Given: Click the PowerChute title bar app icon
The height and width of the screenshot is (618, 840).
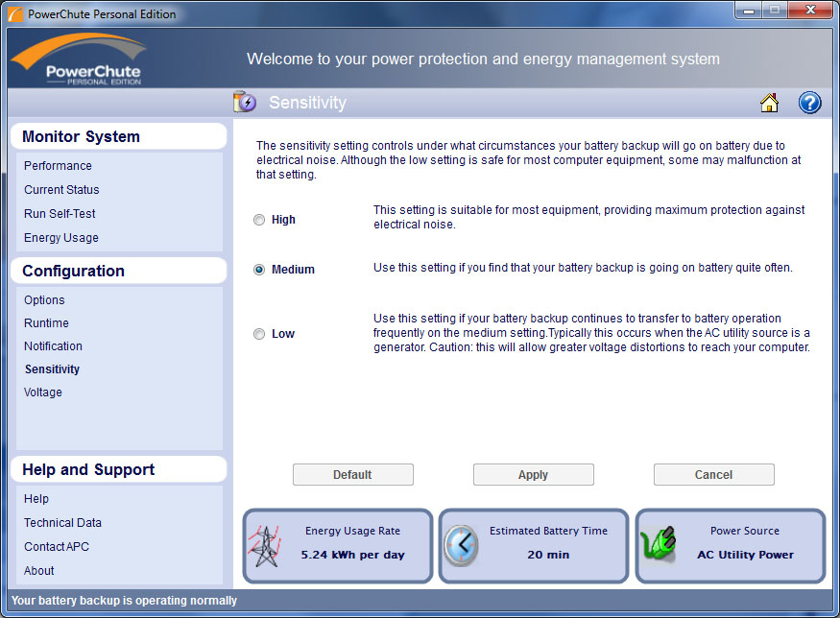Looking at the screenshot, I should (x=15, y=14).
